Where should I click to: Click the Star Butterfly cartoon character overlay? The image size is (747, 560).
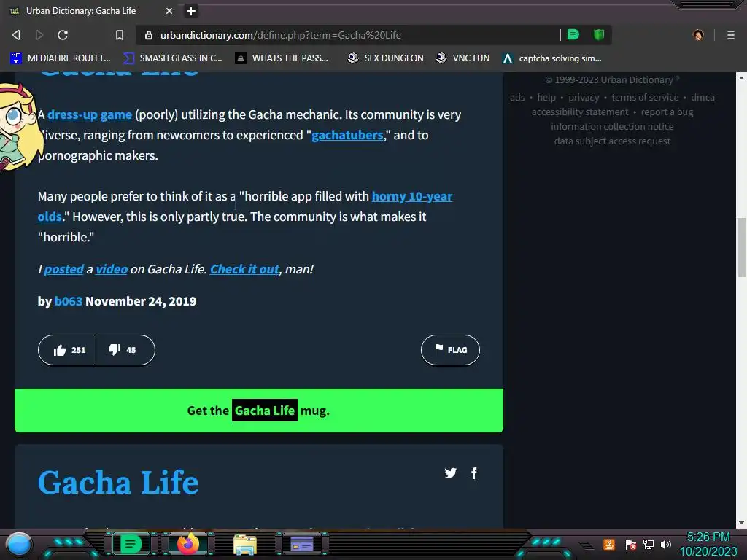pos(18,126)
